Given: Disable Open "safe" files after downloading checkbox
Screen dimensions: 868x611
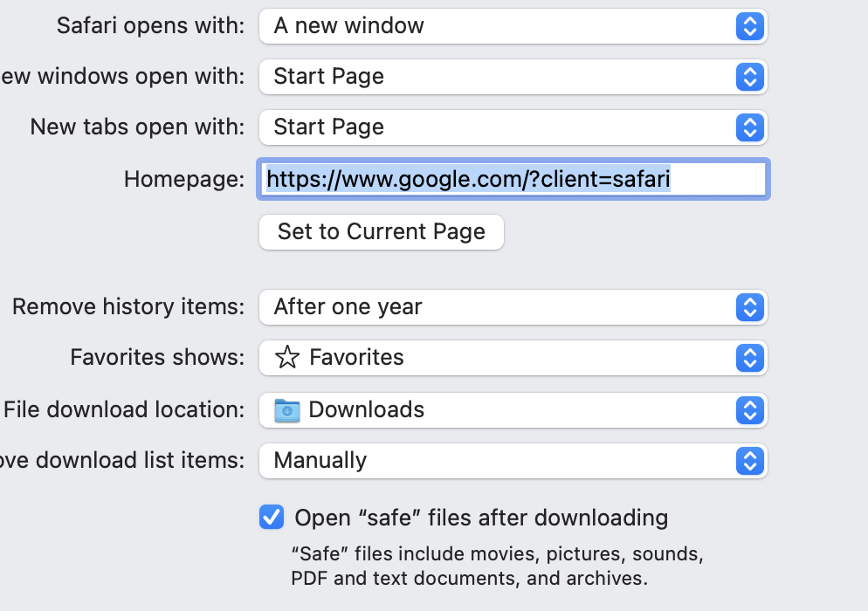Looking at the screenshot, I should [x=272, y=518].
